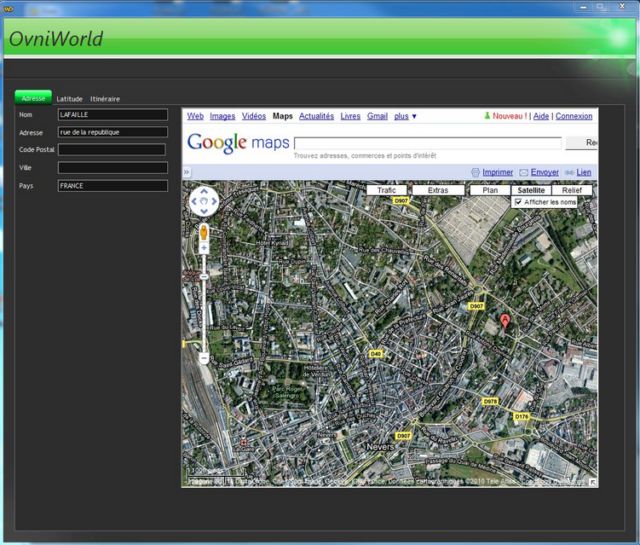Pan the map down with the arrow
This screenshot has height=545, width=640.
pos(204,211)
